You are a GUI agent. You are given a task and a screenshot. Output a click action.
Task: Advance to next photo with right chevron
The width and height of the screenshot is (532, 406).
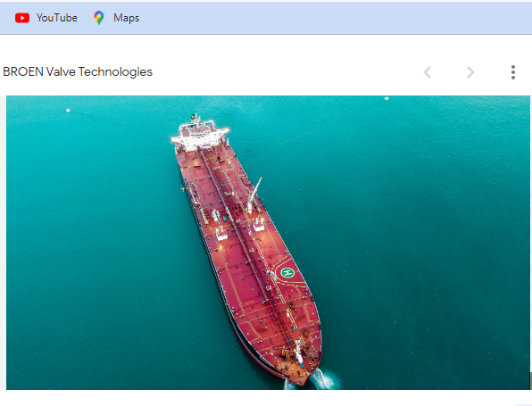point(470,72)
